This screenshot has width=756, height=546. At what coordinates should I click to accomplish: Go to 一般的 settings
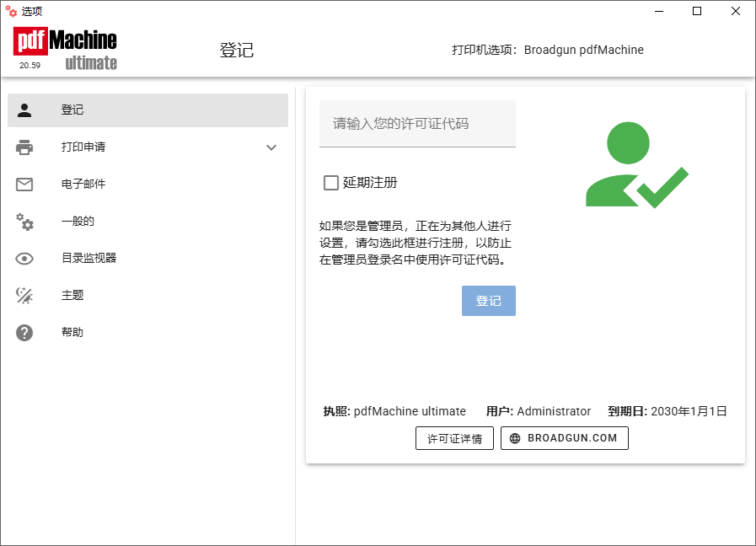pyautogui.click(x=148, y=222)
